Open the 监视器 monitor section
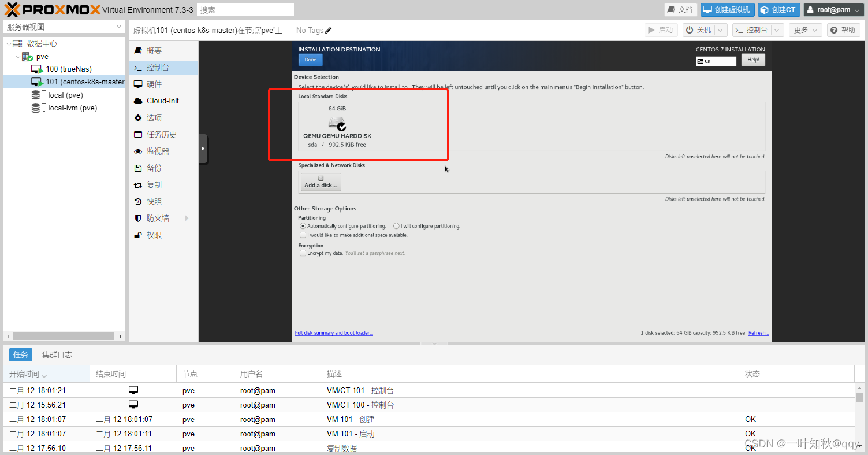The height and width of the screenshot is (455, 868). 163,151
